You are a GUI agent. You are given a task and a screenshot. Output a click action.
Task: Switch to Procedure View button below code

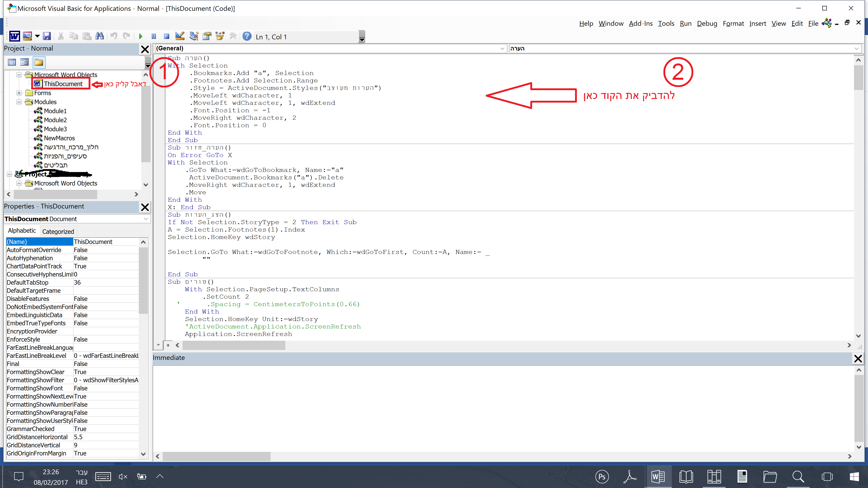point(158,345)
